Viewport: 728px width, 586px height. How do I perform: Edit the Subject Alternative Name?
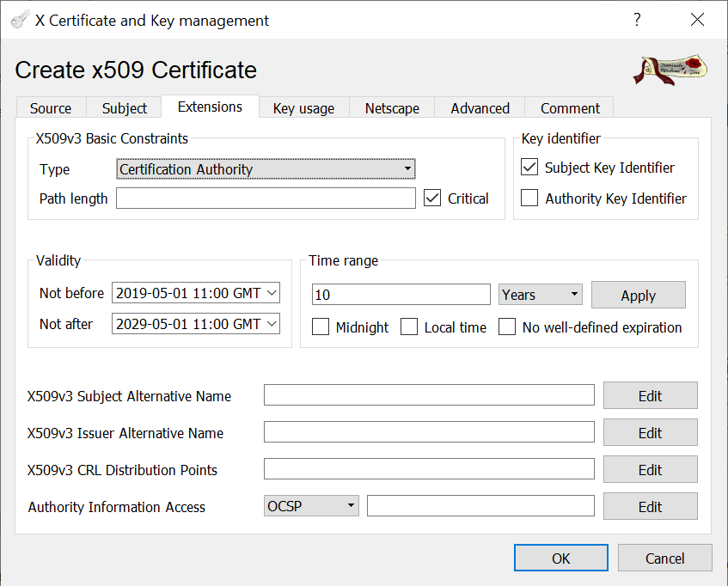(x=650, y=396)
